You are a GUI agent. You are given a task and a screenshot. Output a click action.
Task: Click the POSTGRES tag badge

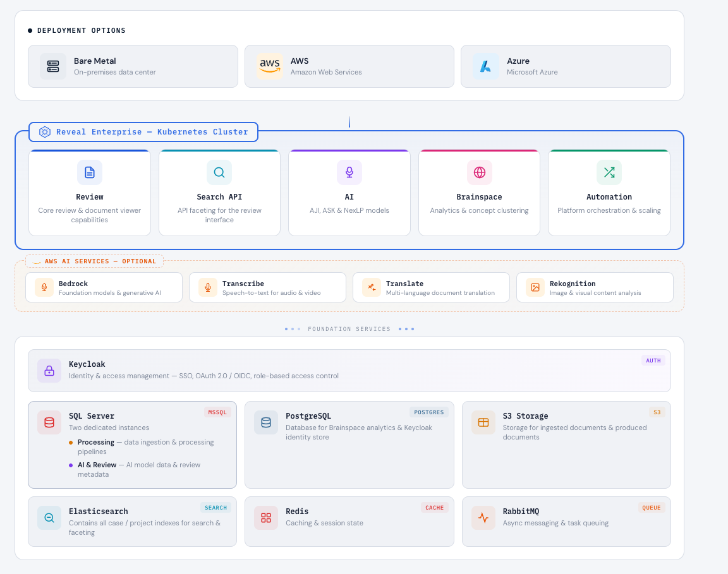pos(429,412)
